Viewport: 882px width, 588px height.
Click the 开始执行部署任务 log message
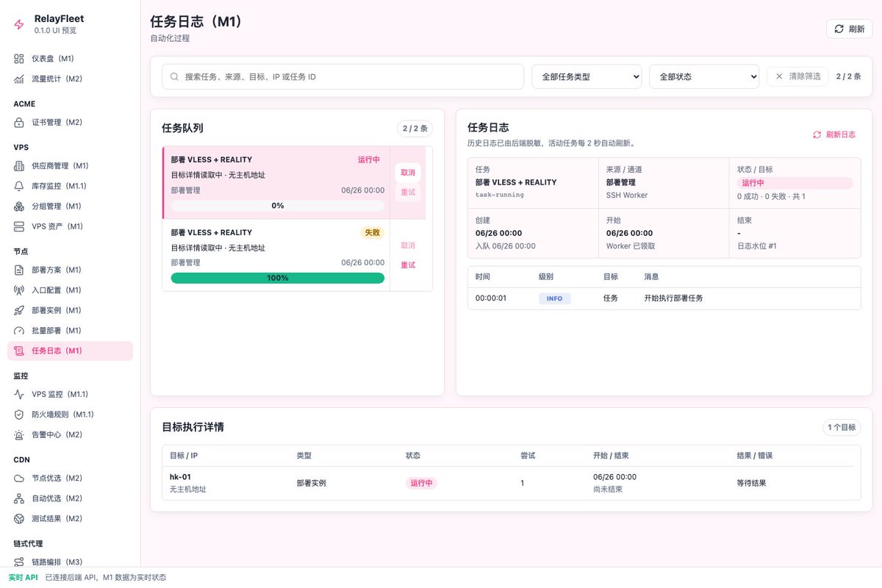point(673,298)
